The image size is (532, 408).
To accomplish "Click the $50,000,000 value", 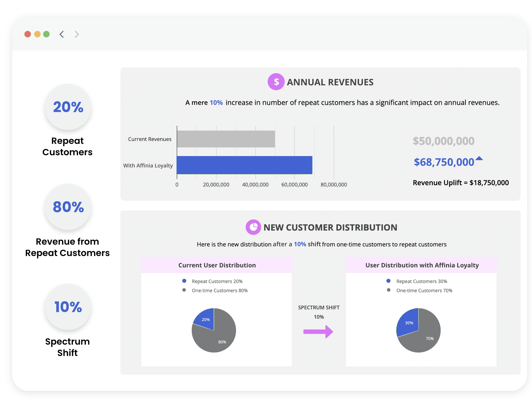I will click(x=443, y=141).
